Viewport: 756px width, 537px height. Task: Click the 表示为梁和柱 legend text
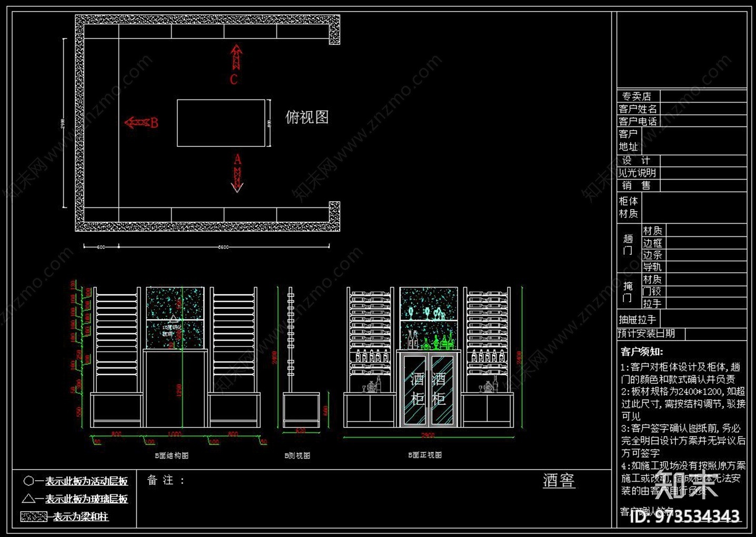pos(81,516)
